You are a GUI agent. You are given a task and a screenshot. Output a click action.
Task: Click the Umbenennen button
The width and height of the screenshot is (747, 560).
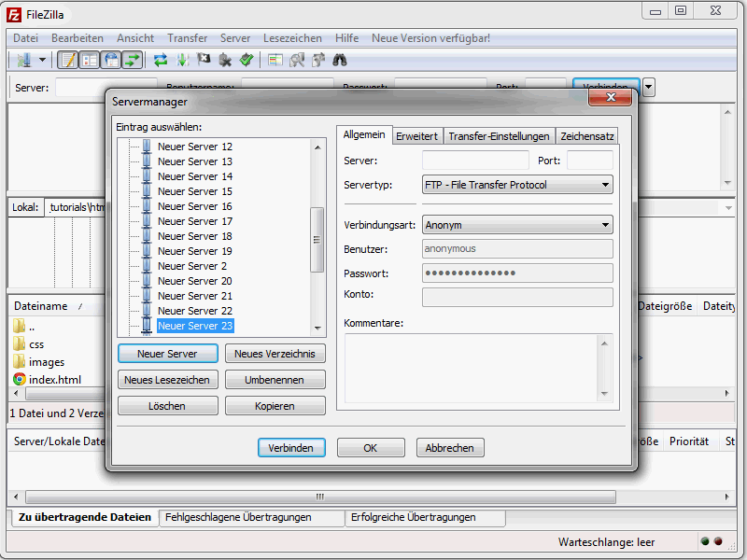pyautogui.click(x=275, y=380)
